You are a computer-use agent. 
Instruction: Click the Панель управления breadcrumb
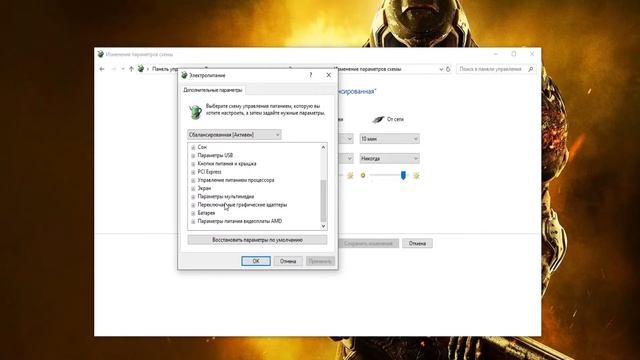(165, 69)
